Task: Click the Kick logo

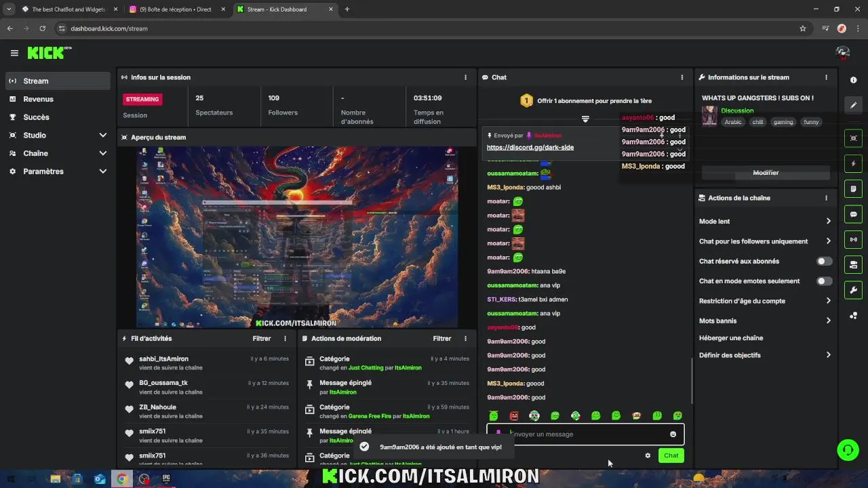Action: 49,53
